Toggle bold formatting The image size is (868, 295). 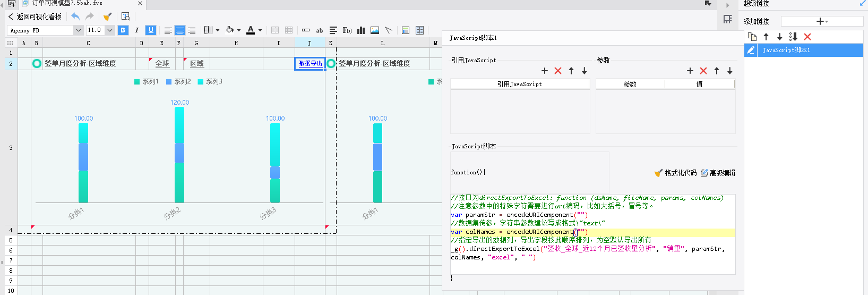point(123,30)
